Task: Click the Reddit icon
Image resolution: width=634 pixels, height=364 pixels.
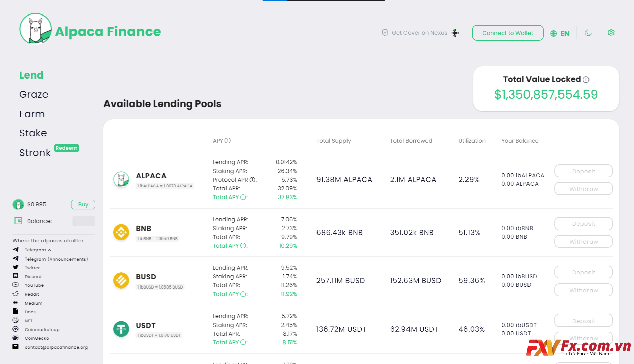Action: [x=16, y=294]
